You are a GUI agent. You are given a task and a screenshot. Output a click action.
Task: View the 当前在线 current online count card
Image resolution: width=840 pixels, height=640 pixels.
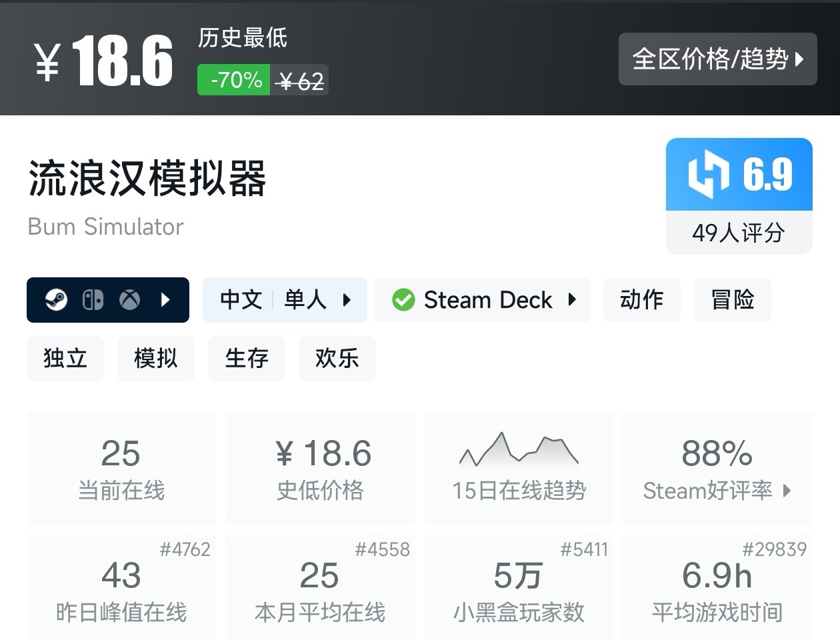[121, 469]
